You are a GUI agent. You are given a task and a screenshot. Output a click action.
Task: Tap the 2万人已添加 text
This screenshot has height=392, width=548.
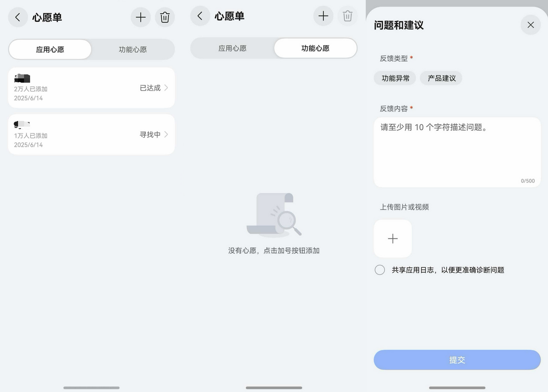point(31,89)
